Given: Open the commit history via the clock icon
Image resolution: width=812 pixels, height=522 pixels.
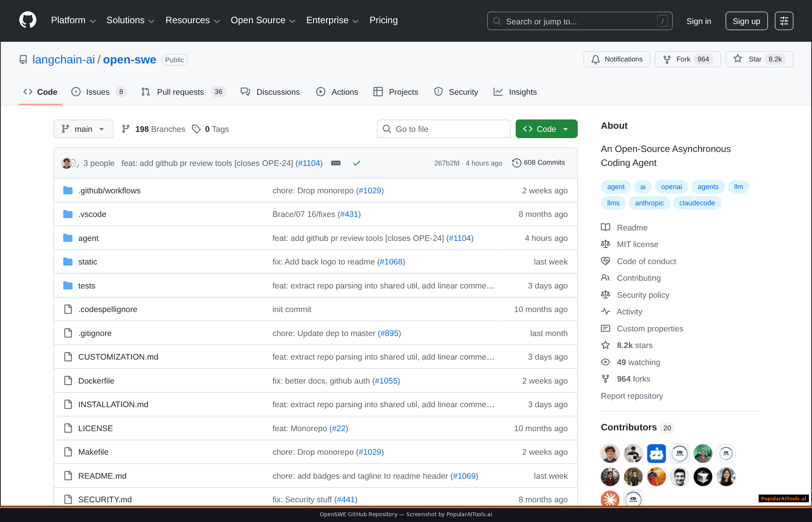Looking at the screenshot, I should 517,163.
